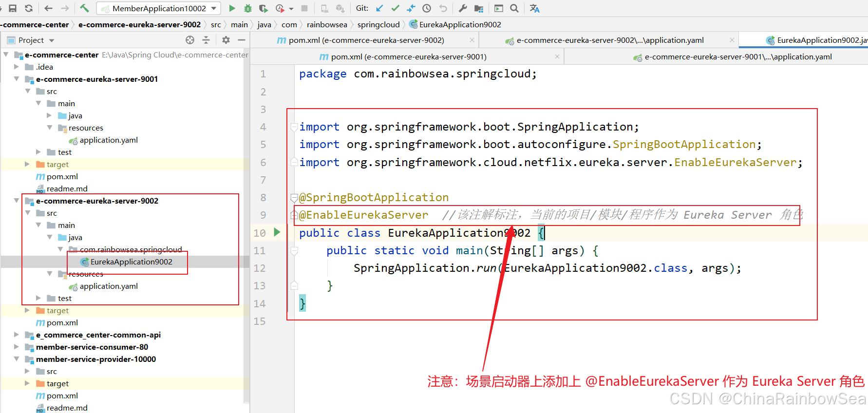Open readme.md under server-9001
Screen dimensions: 868x413
(x=67, y=188)
